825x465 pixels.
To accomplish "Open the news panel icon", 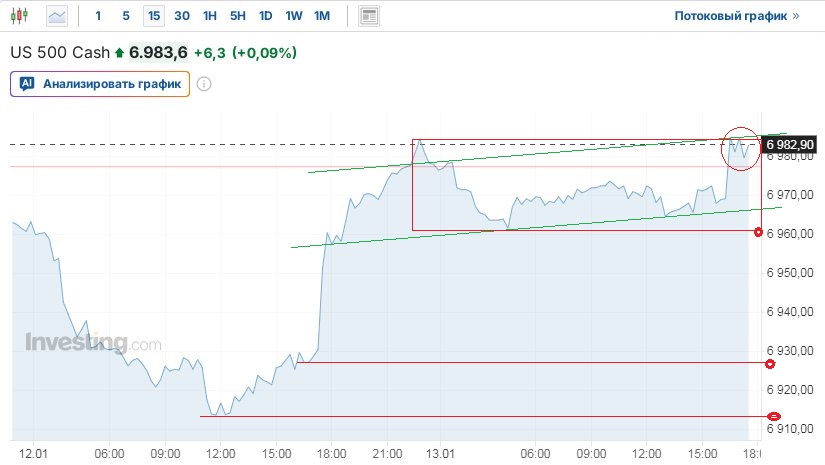I will tap(369, 16).
